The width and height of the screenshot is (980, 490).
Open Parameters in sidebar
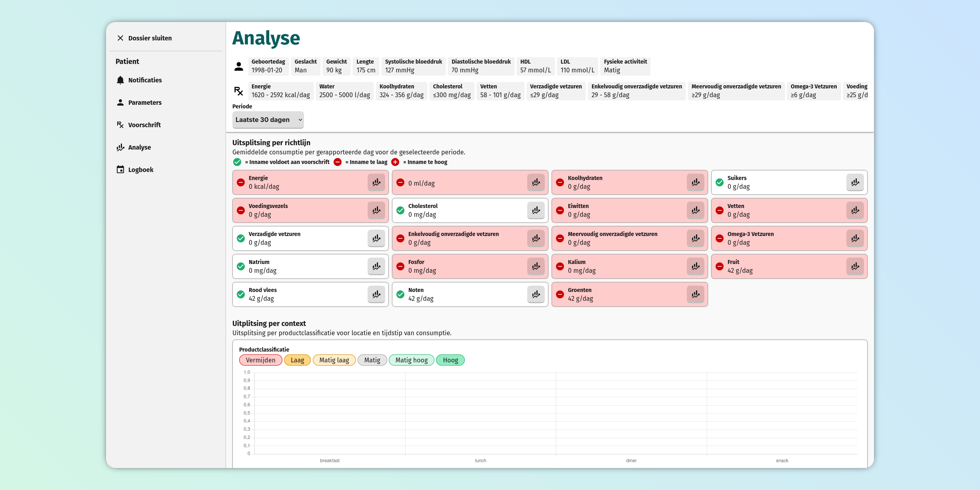coord(144,102)
